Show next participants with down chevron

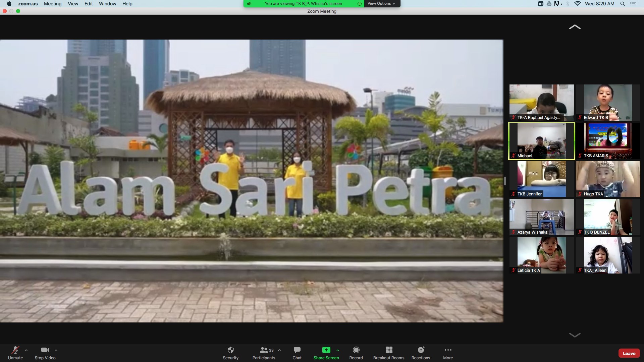(x=575, y=335)
